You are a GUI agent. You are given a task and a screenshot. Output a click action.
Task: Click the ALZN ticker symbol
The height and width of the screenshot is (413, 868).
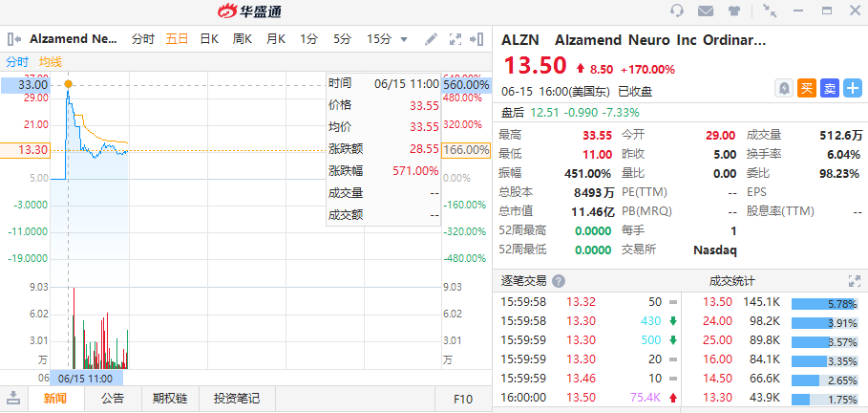[522, 40]
